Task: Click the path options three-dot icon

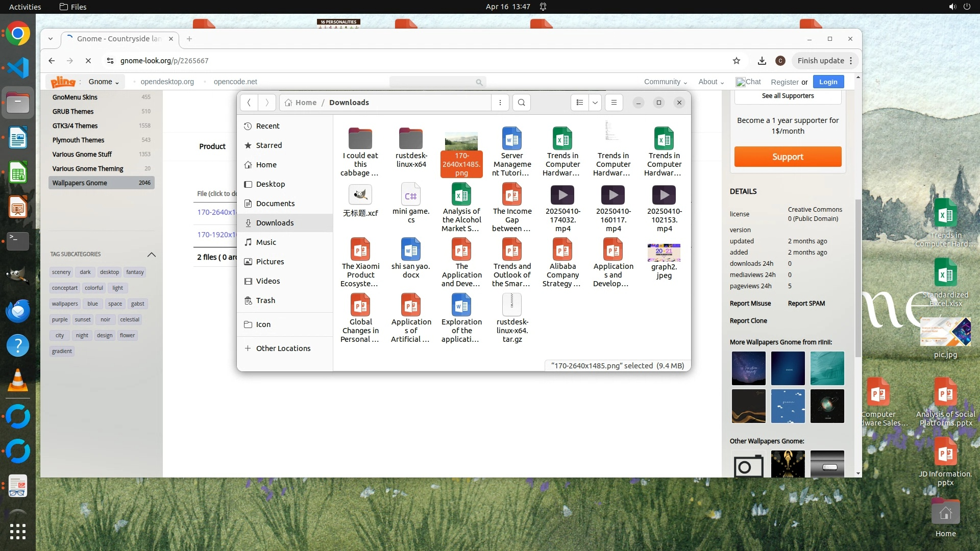Action: [x=500, y=103]
